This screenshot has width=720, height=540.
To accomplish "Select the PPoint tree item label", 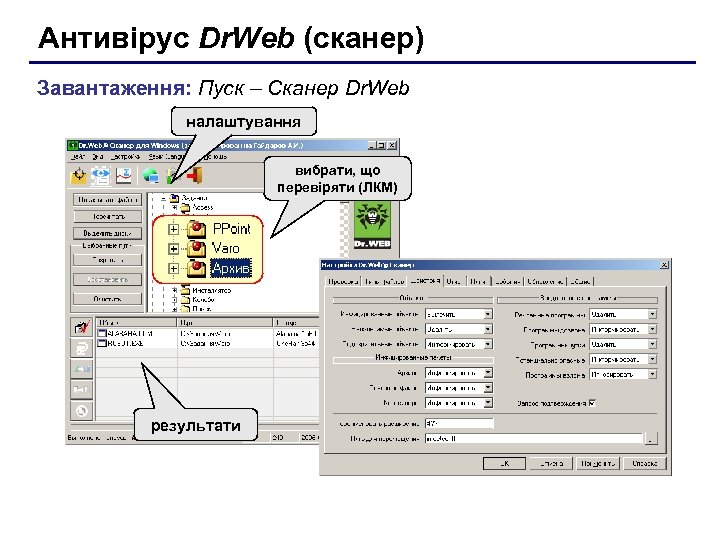I will [231, 229].
